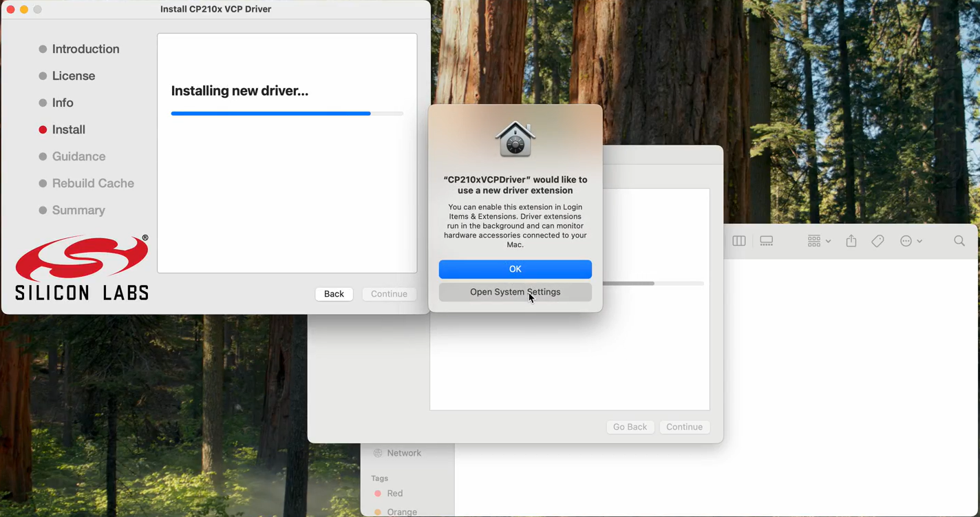This screenshot has width=980, height=517.
Task: Close the CP210x installer window
Action: [x=10, y=10]
